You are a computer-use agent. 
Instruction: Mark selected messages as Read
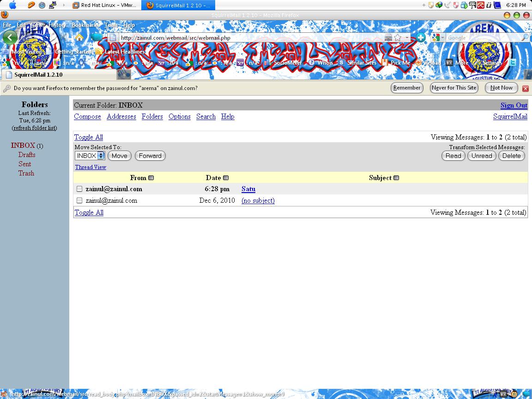click(453, 156)
